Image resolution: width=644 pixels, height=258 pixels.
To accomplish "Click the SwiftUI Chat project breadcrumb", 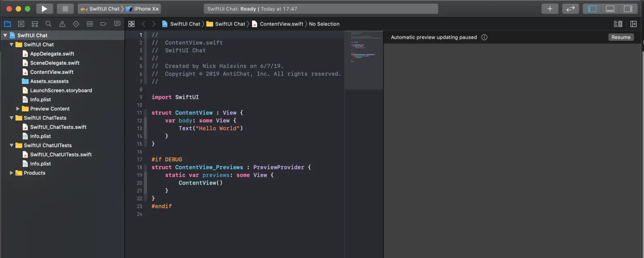I will tap(181, 24).
